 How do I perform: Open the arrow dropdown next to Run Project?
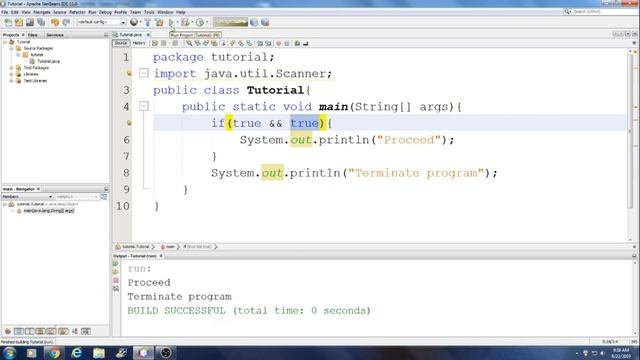point(178,22)
